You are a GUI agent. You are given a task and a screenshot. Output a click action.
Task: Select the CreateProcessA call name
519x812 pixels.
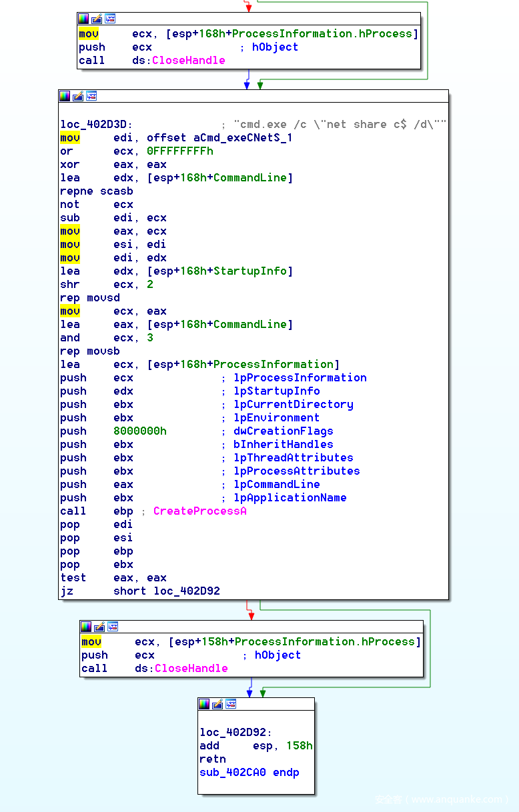(199, 511)
